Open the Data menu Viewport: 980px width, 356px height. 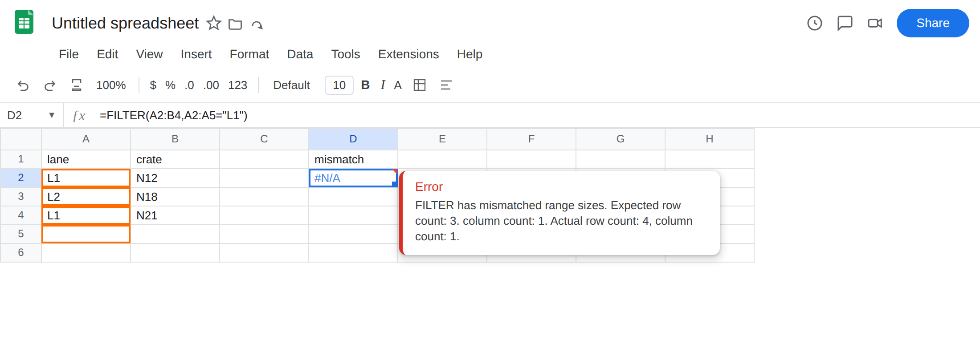pos(300,54)
